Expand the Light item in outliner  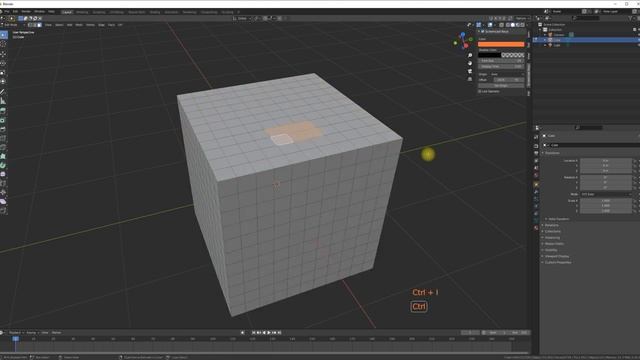[x=545, y=45]
